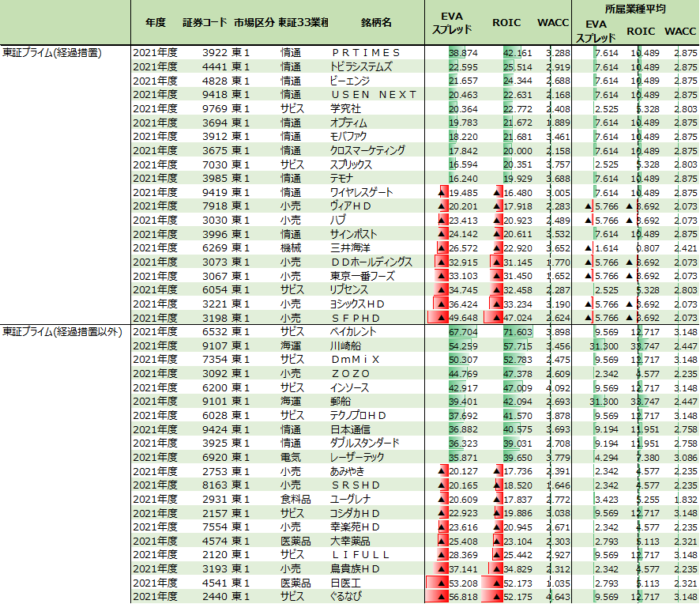Select the 証券コード column header
The height and width of the screenshot is (604, 700).
[x=204, y=23]
